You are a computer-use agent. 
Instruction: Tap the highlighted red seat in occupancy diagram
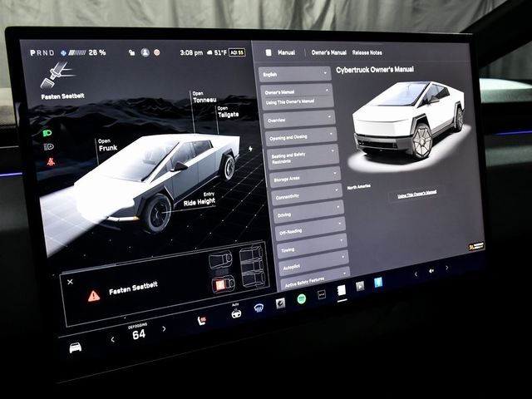click(x=222, y=284)
